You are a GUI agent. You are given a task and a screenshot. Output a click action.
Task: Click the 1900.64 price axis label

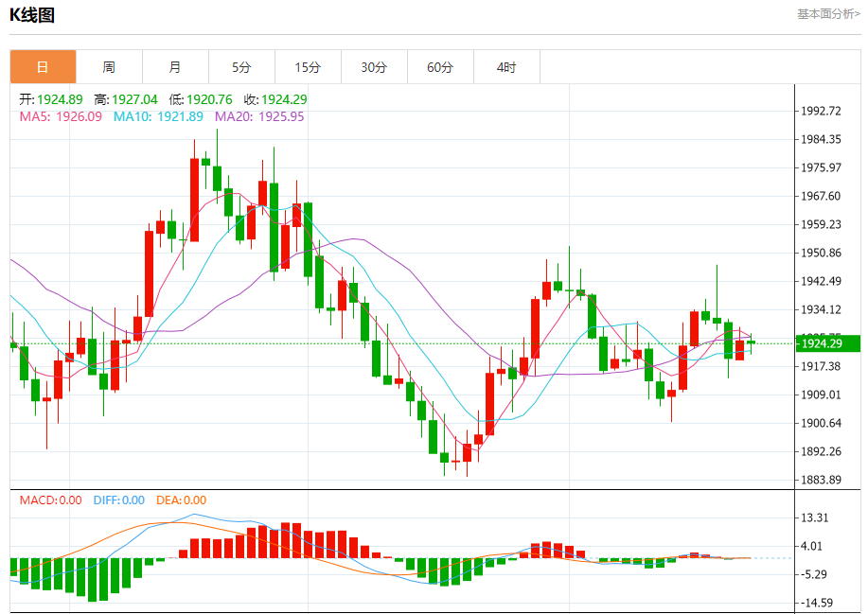coord(822,423)
